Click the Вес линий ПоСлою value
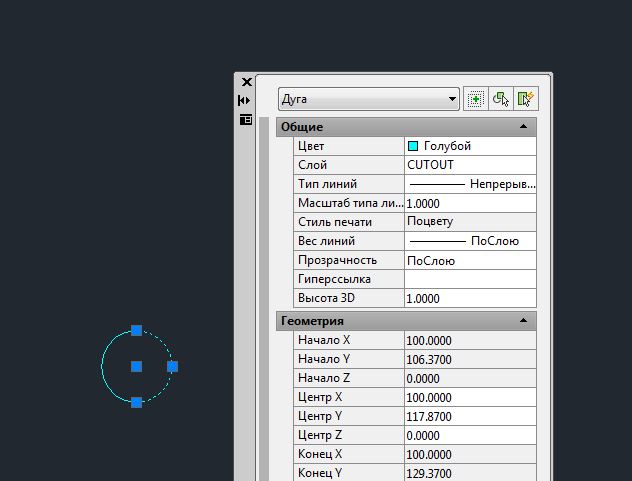Image resolution: width=632 pixels, height=481 pixels. pyautogui.click(x=470, y=241)
